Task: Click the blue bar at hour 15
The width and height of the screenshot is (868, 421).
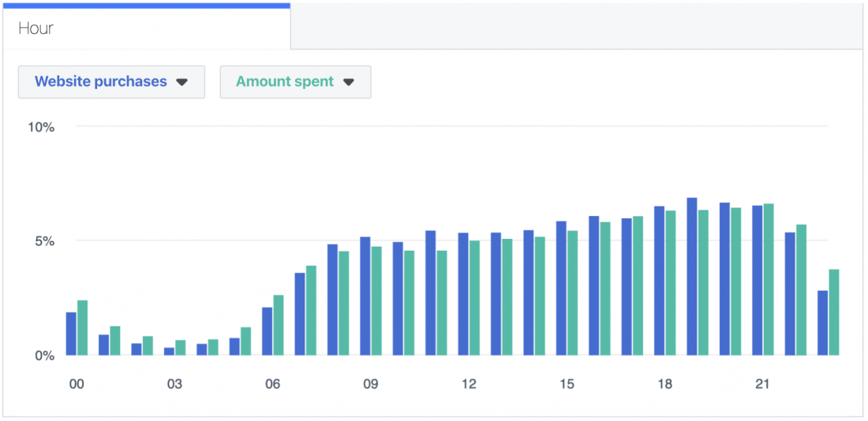Action: coord(561,289)
